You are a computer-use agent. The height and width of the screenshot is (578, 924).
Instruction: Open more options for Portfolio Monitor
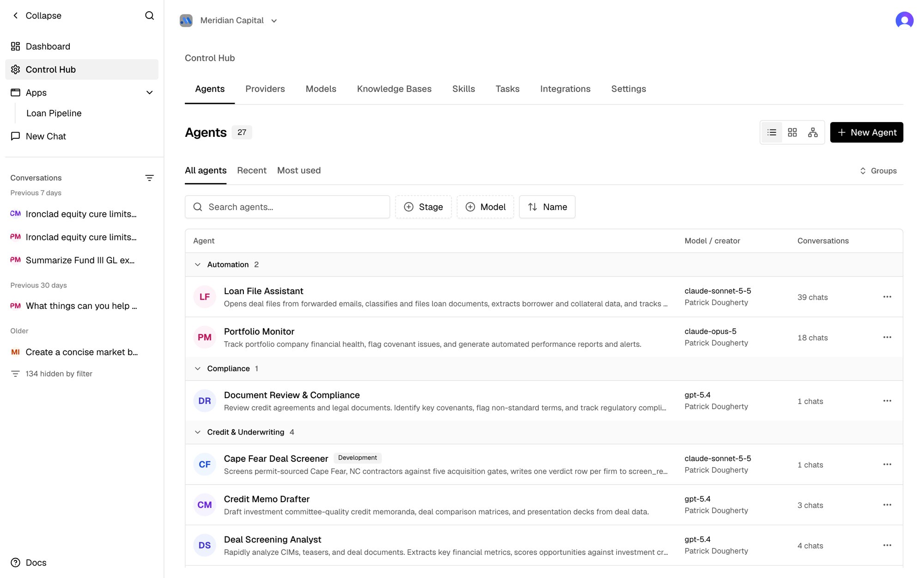[887, 338]
